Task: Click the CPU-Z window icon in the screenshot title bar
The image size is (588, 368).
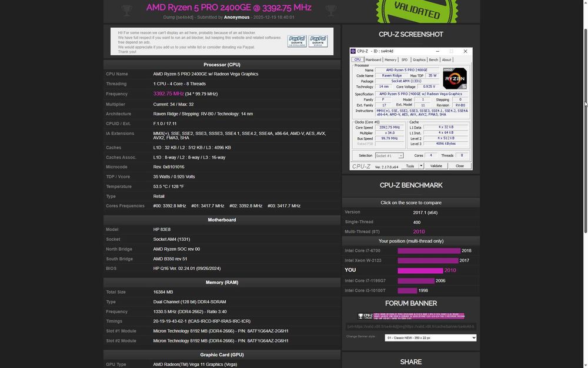Action: point(353,51)
